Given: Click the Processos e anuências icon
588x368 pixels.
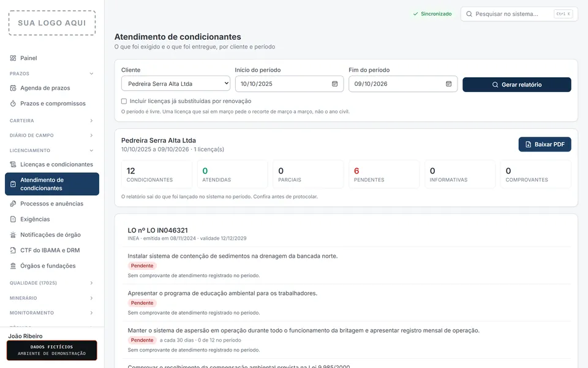Looking at the screenshot, I should tap(13, 204).
